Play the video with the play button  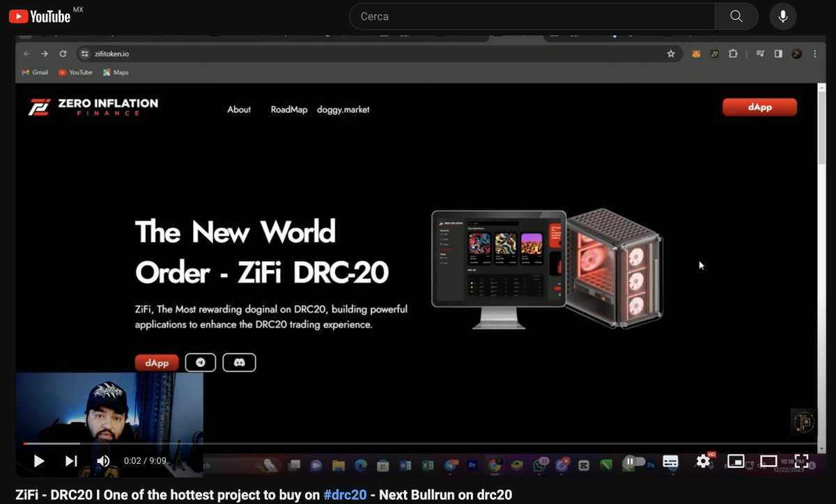pyautogui.click(x=39, y=461)
